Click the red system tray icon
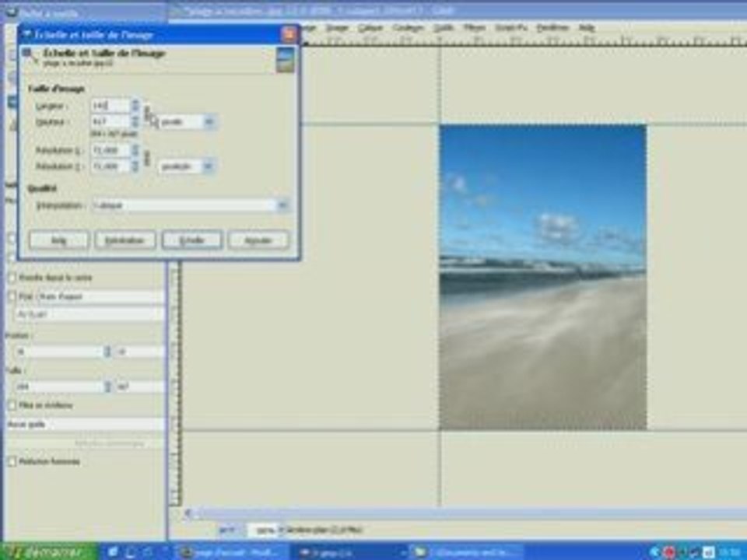Viewport: 747px width, 560px height. coord(669,552)
